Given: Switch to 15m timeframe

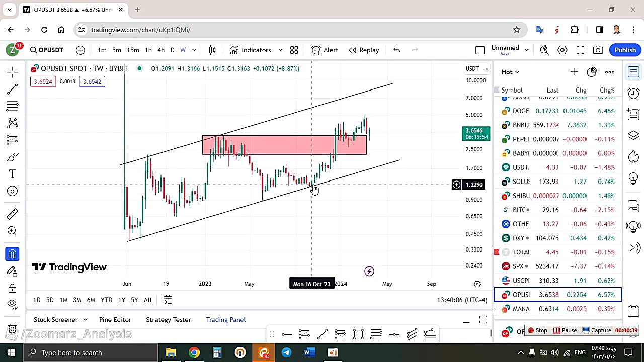Looking at the screenshot, I should coord(133,50).
